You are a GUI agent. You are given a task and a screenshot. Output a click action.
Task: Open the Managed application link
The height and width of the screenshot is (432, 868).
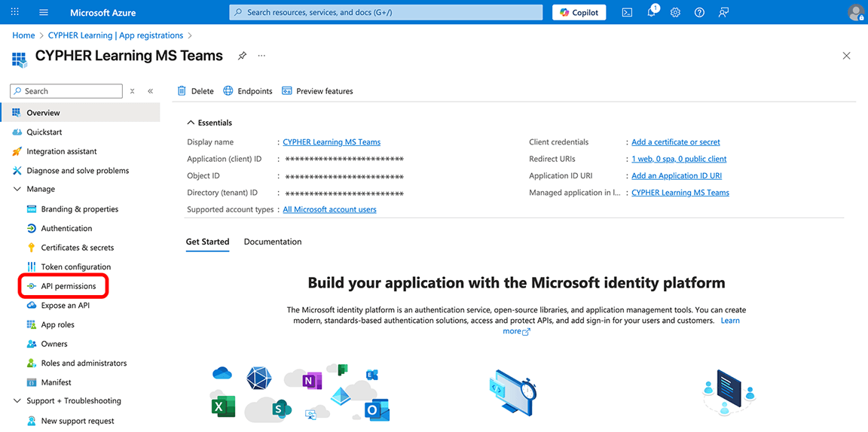680,193
